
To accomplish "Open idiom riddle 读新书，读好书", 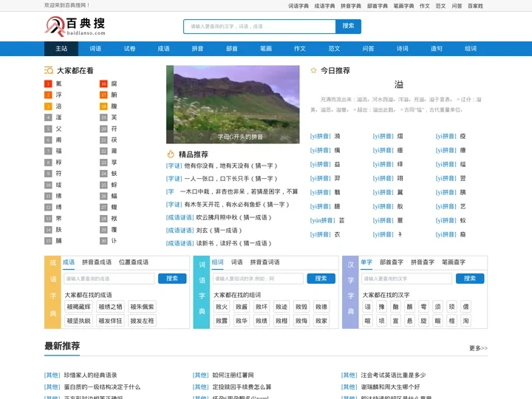I will pos(233,243).
